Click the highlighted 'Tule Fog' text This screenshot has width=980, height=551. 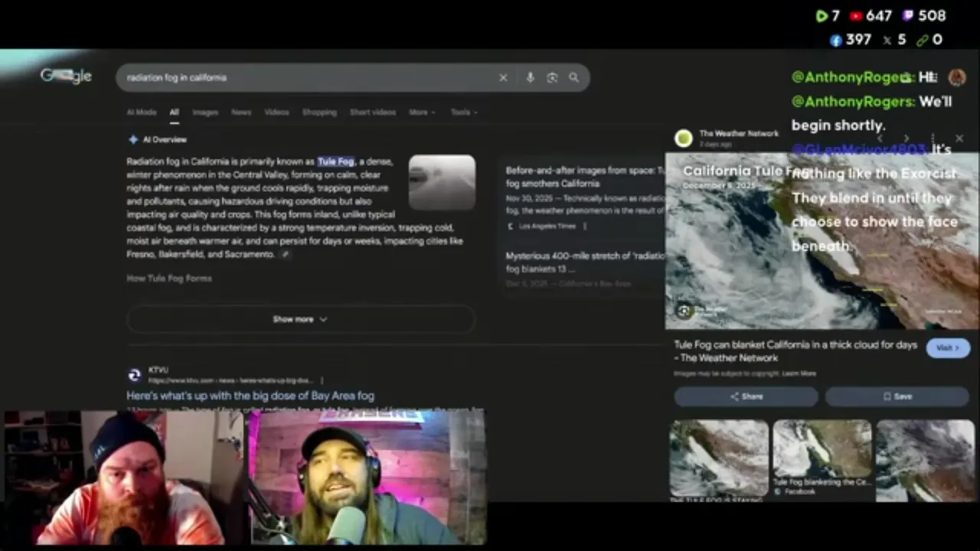coord(336,161)
